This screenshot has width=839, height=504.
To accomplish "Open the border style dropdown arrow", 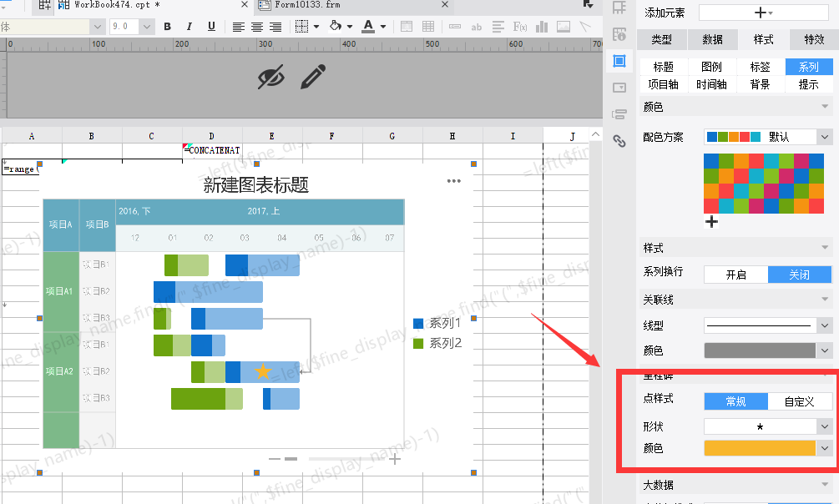I will click(316, 26).
